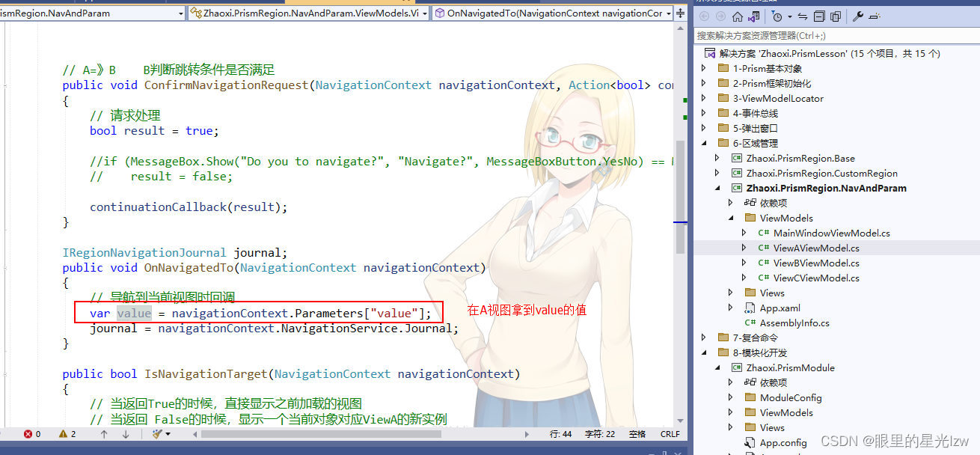Screen dimensions: 980x455
Task: Select the ViewModels folder under NavAndParam
Action: 786,218
